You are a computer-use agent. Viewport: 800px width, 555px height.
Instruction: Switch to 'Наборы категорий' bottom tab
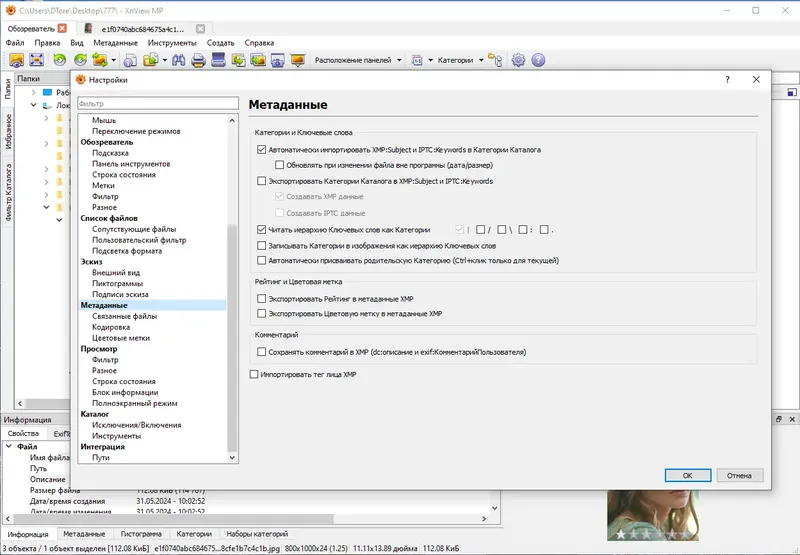tap(257, 534)
